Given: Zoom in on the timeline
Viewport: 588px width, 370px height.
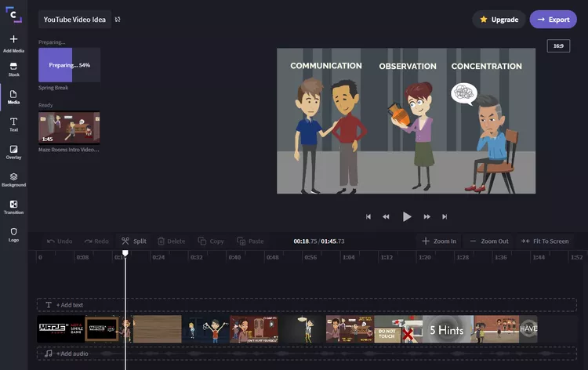Looking at the screenshot, I should click(x=438, y=241).
